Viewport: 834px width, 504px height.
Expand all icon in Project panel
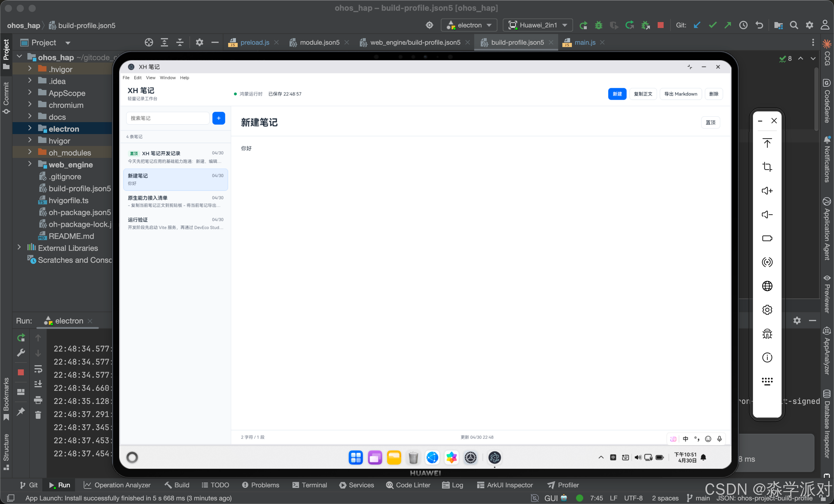coord(164,42)
